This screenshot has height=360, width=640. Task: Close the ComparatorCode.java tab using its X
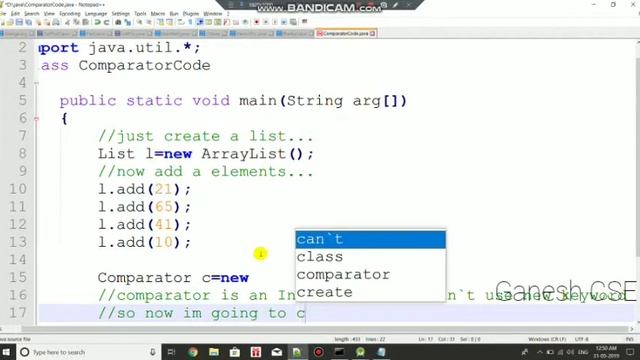pos(372,33)
